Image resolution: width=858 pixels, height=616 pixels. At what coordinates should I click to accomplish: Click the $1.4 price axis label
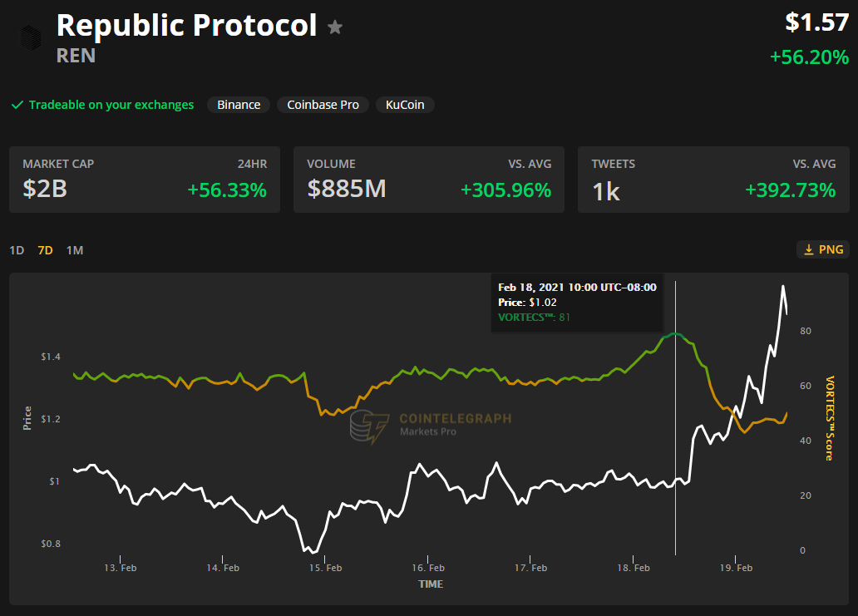point(51,357)
